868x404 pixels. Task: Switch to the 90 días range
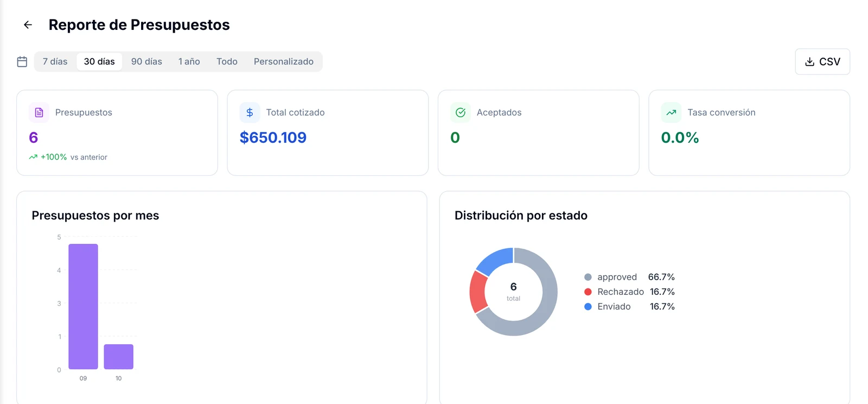[146, 61]
